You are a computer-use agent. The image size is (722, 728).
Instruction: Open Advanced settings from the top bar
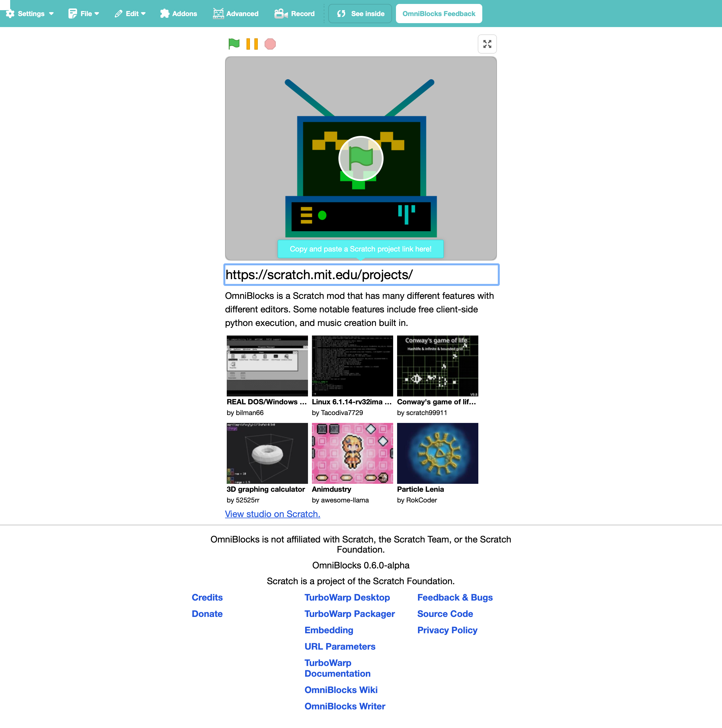pos(235,14)
